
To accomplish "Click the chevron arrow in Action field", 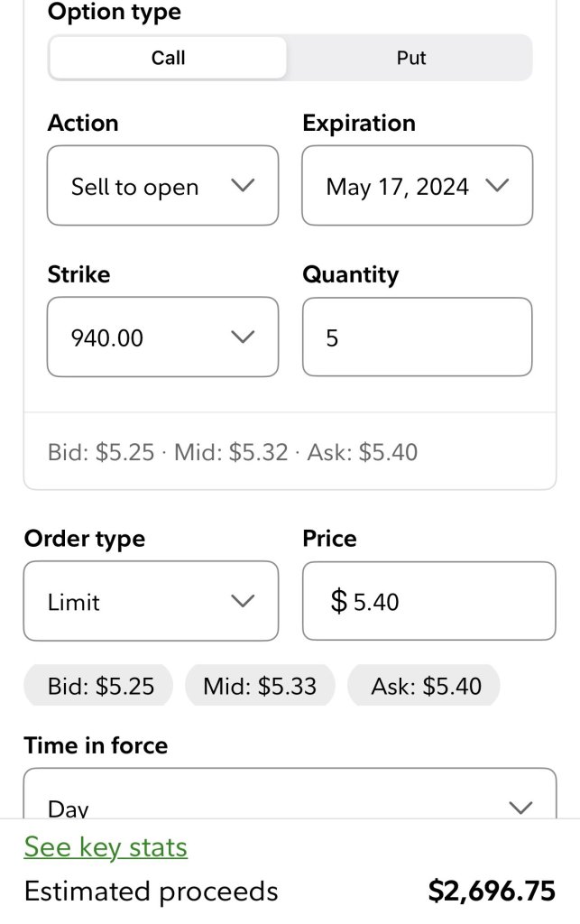I will point(243,186).
